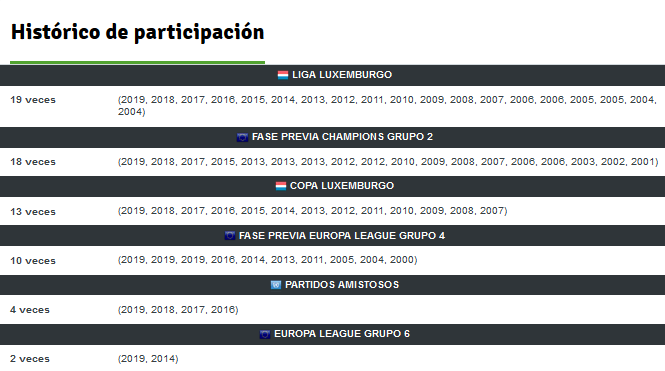The width and height of the screenshot is (665, 371).
Task: Click the '13 veces' count label
Action: pos(33,212)
